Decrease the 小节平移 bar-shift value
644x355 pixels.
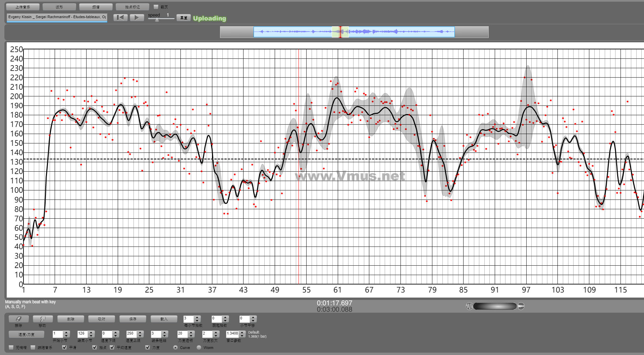click(254, 320)
